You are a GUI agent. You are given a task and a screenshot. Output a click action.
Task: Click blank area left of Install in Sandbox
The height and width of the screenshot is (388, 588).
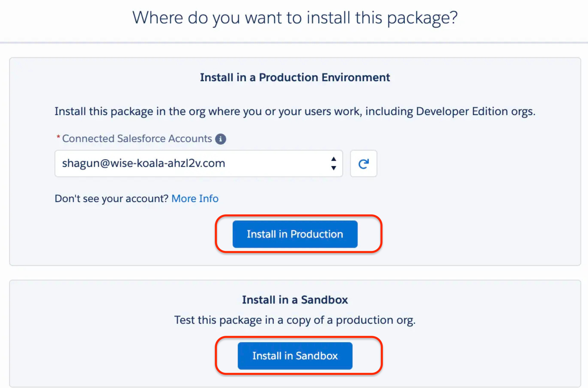coord(109,356)
